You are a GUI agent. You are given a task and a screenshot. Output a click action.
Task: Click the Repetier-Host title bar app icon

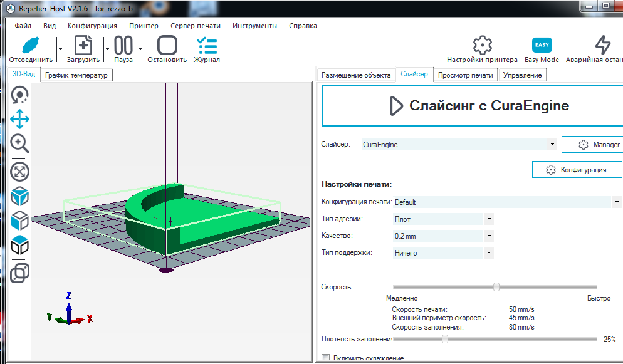pyautogui.click(x=10, y=8)
